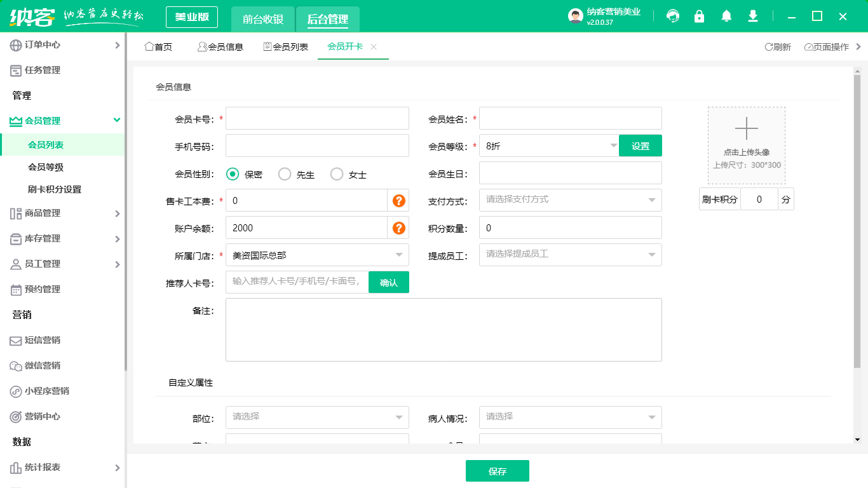
Task: Click the download icon in title bar
Action: tap(753, 17)
